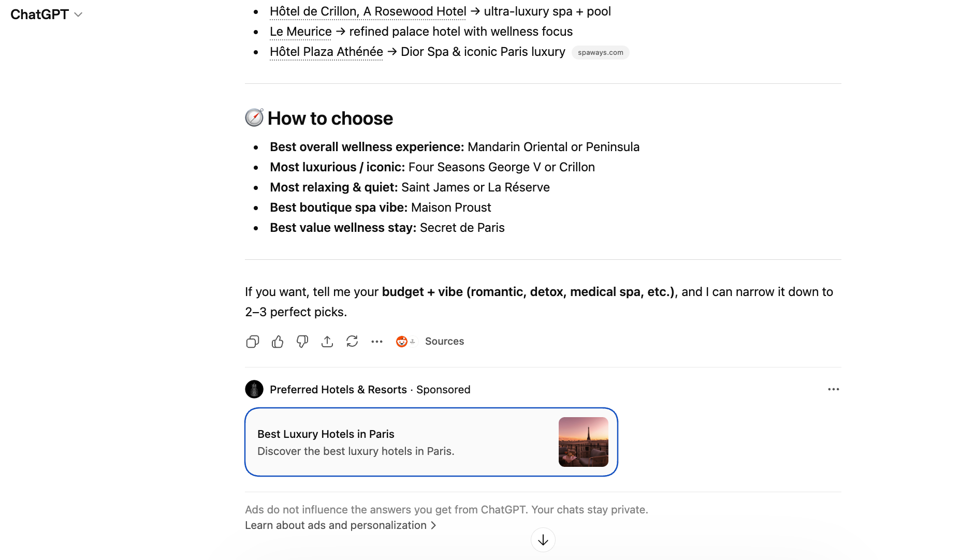The height and width of the screenshot is (560, 975).
Task: Open options for the sponsored ad
Action: coord(833,389)
